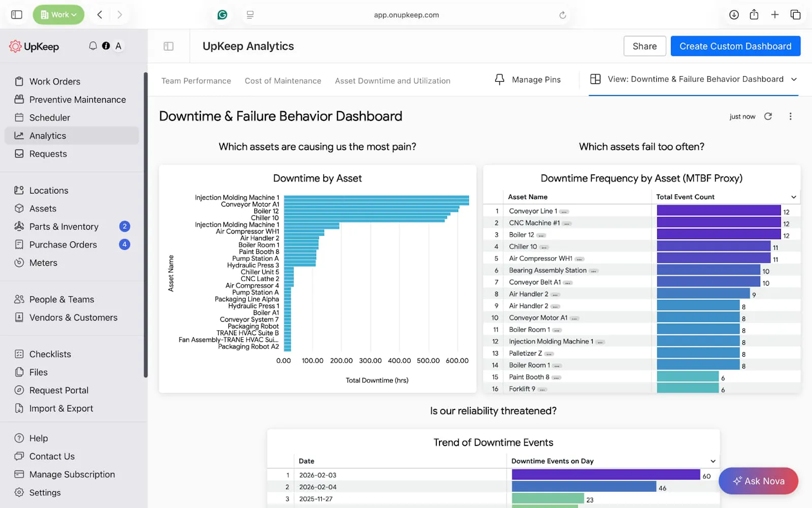Open Work profile dropdown
This screenshot has width=812, height=508.
click(x=58, y=15)
